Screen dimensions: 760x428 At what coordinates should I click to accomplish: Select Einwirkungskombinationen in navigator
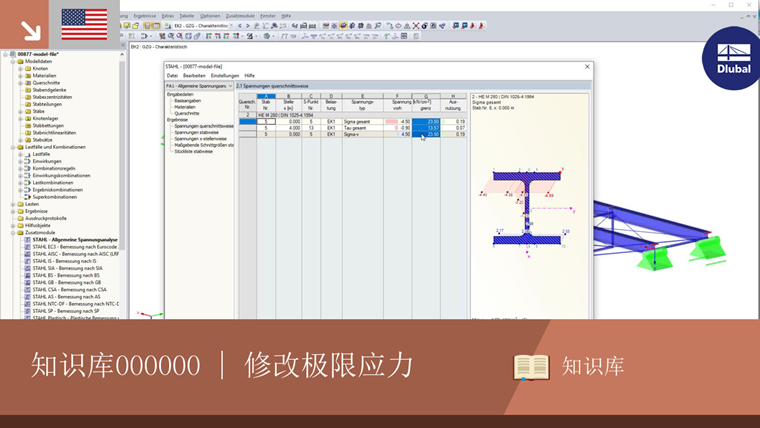pos(61,175)
